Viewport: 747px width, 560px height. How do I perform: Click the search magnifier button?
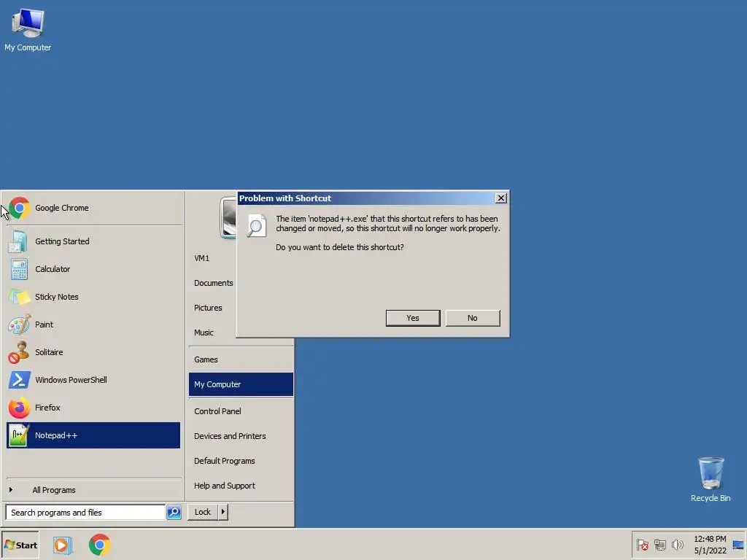[174, 513]
